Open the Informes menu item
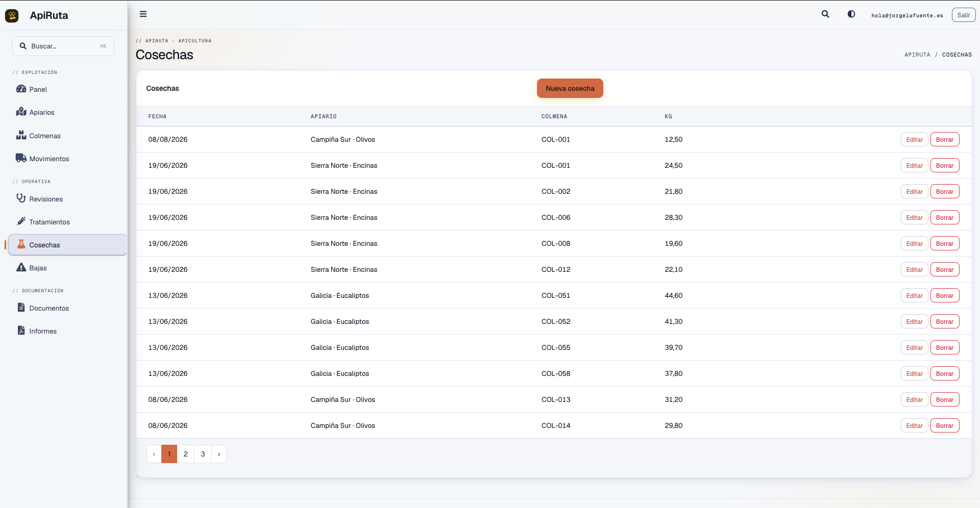980x508 pixels. coord(67,331)
